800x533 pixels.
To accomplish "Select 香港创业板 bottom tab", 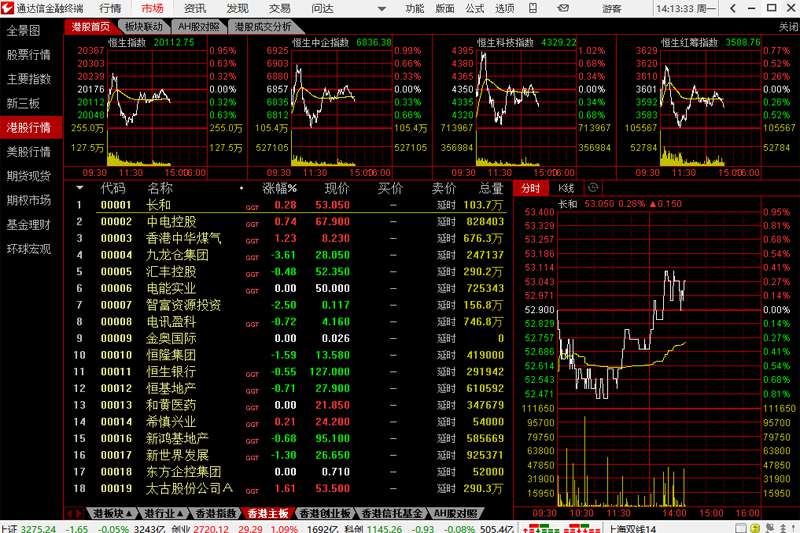I will [324, 514].
